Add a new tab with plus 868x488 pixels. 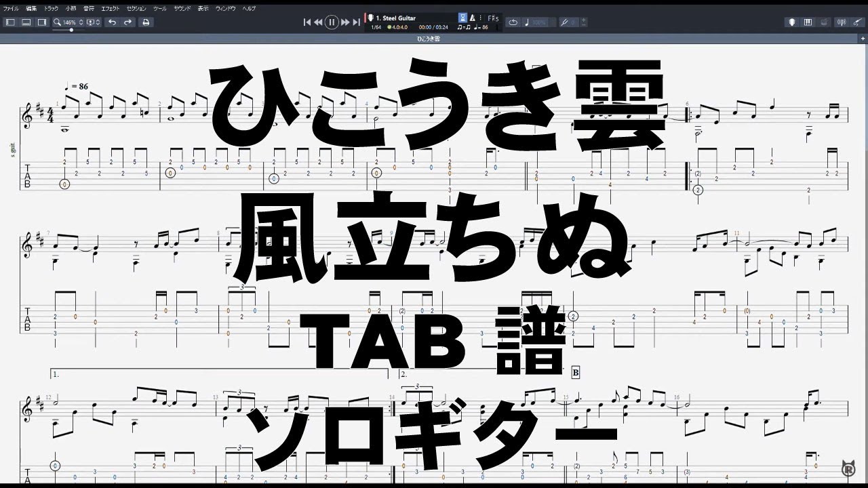(863, 39)
